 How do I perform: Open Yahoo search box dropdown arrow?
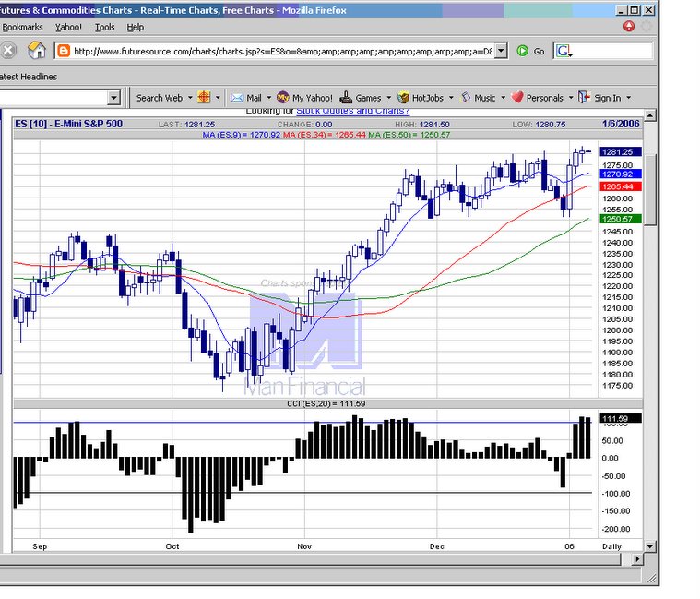113,98
